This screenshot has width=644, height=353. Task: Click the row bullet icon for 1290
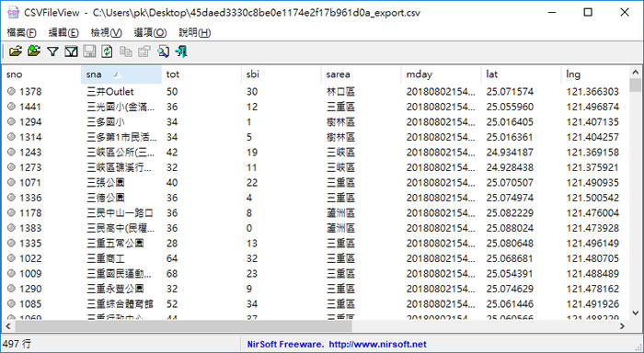pyautogui.click(x=11, y=288)
